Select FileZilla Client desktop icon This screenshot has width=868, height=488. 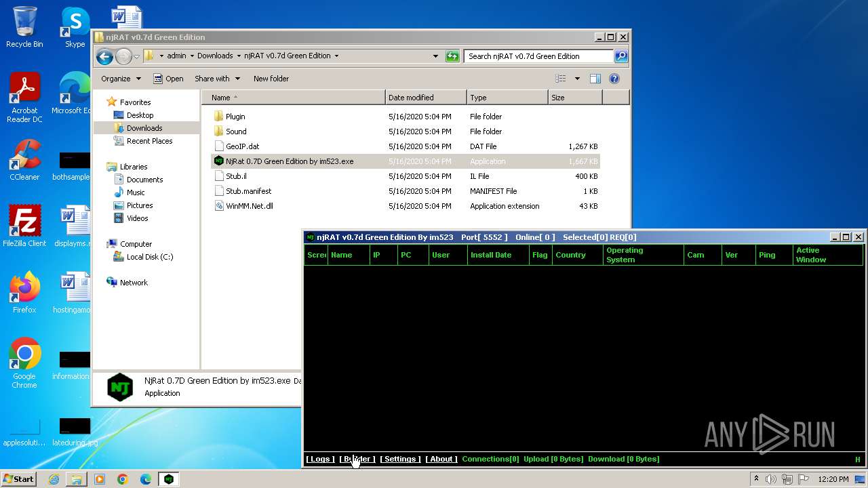pyautogui.click(x=24, y=226)
